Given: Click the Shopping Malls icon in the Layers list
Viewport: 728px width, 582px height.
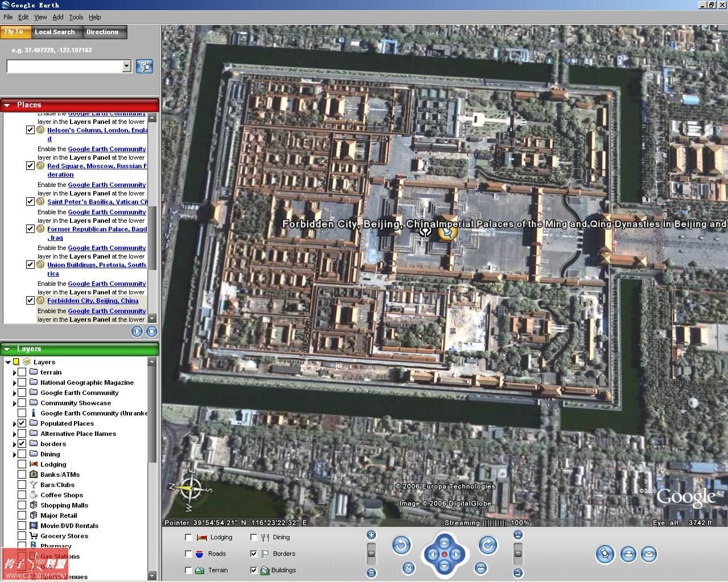Looking at the screenshot, I should 34,505.
